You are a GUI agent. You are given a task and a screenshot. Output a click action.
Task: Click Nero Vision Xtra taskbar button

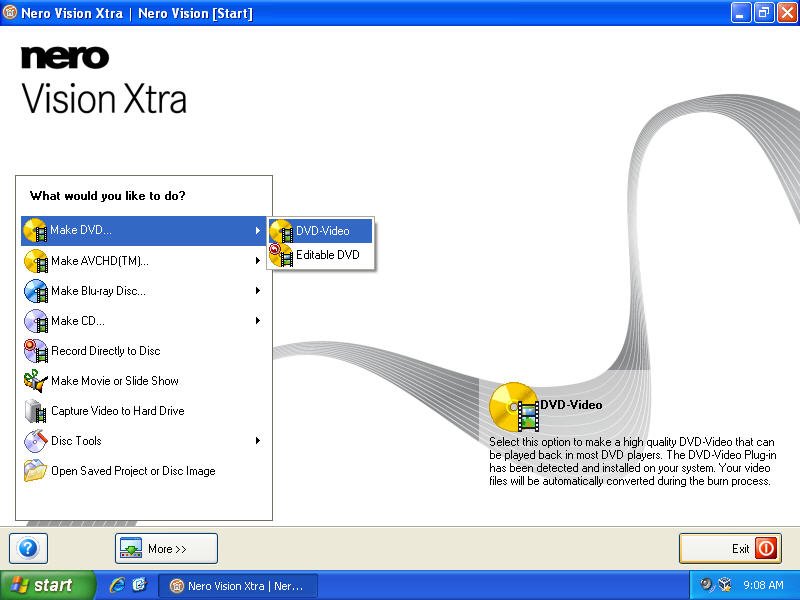[x=238, y=586]
